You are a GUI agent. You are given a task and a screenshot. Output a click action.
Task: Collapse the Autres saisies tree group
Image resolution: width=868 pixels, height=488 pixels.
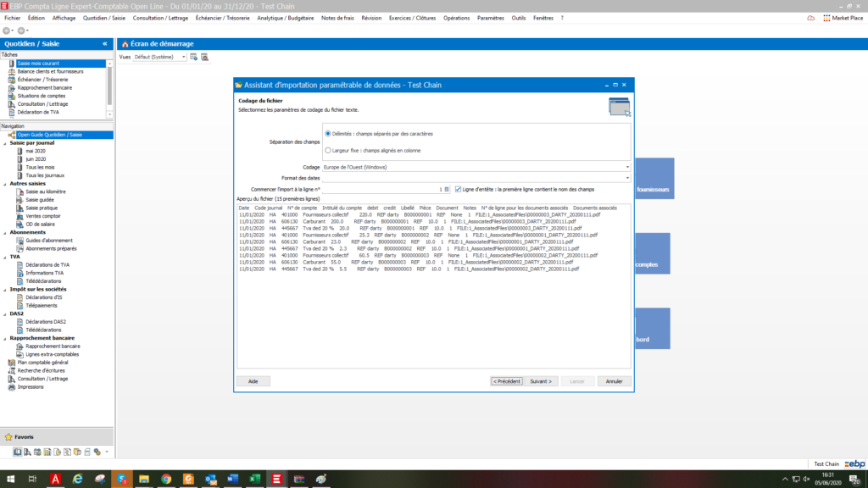pyautogui.click(x=5, y=184)
